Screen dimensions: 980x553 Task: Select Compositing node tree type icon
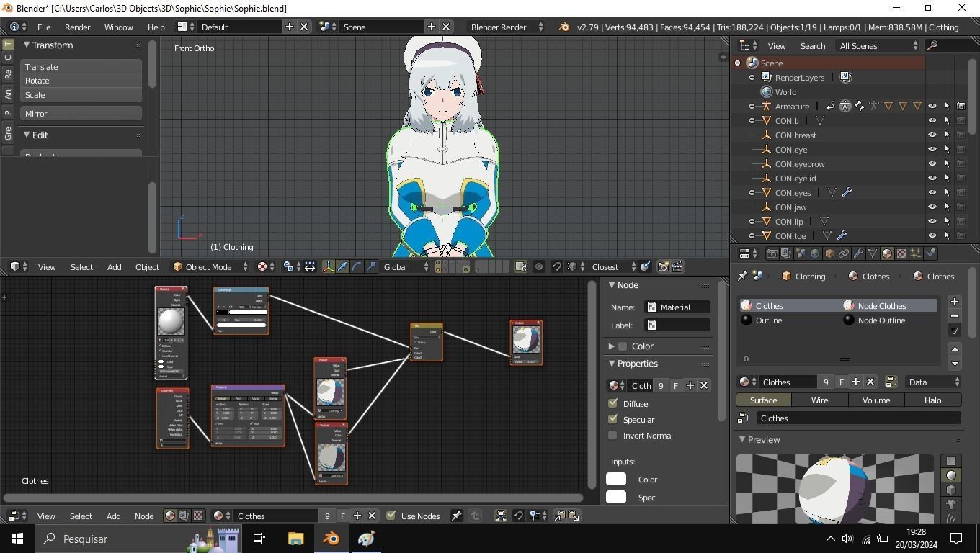184,516
